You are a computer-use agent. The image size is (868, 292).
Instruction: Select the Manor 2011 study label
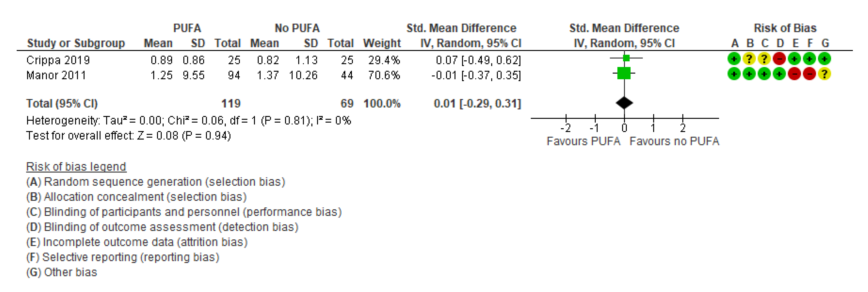56,75
